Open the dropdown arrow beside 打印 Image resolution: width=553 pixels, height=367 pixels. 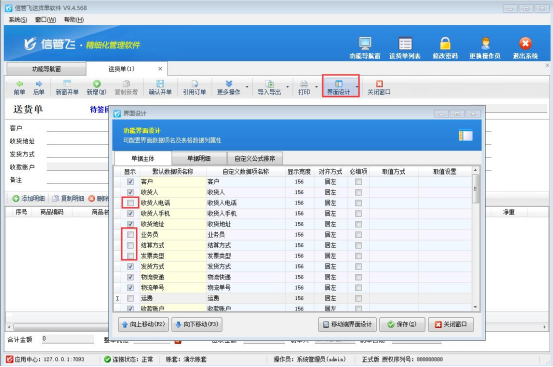[x=316, y=87]
